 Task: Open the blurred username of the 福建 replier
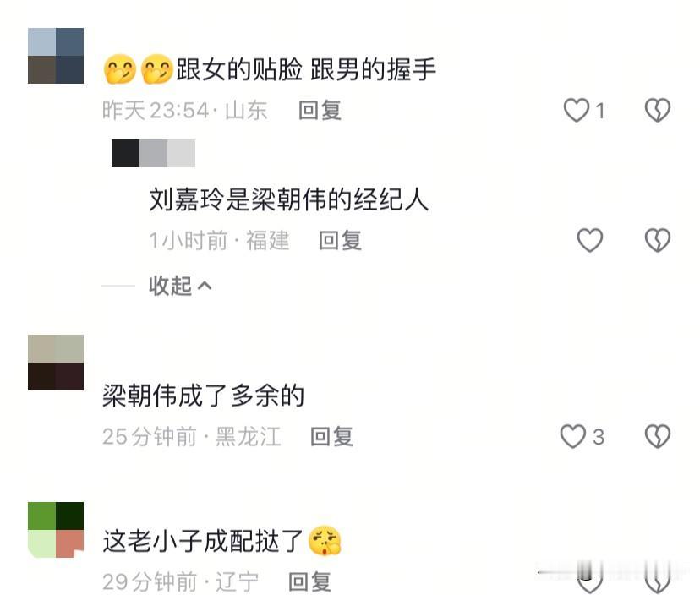(x=153, y=153)
